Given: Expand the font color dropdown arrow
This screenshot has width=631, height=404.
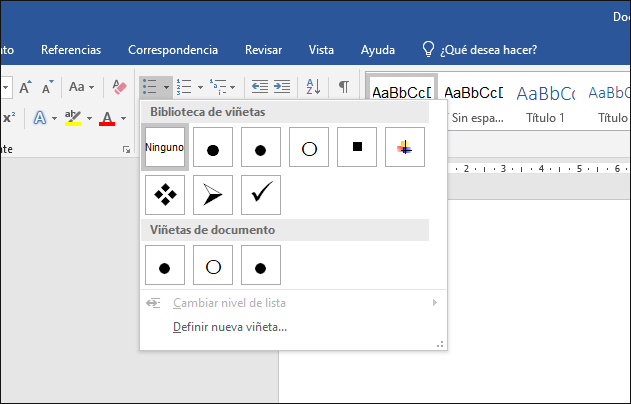Looking at the screenshot, I should (123, 118).
